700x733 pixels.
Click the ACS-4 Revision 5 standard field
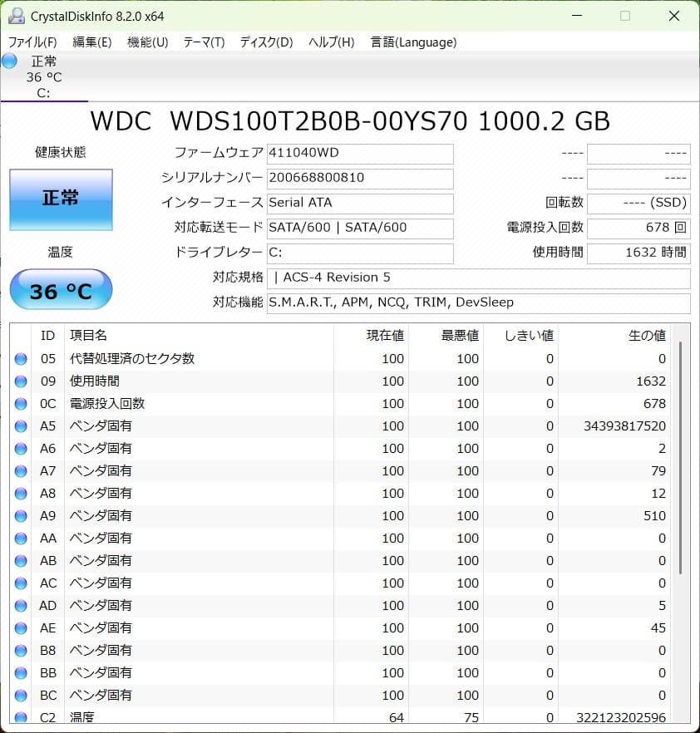point(478,278)
